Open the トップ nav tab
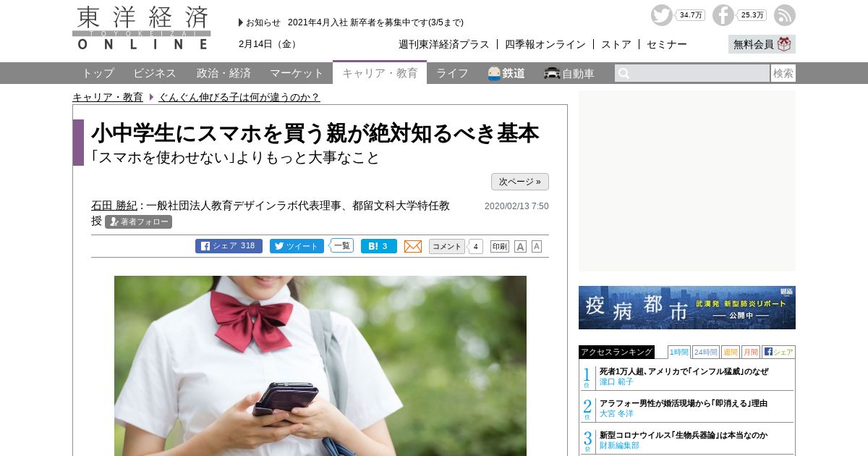868x456 pixels. (x=98, y=73)
